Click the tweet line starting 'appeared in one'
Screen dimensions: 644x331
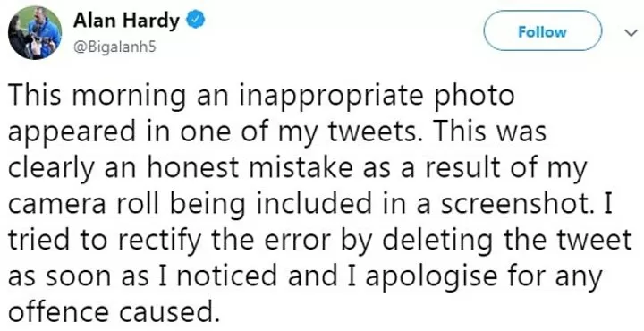277,133
